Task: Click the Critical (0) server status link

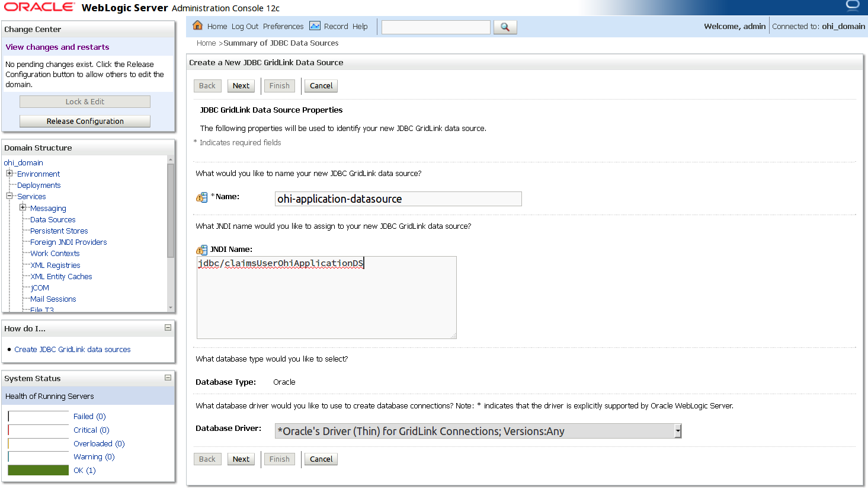Action: click(91, 430)
